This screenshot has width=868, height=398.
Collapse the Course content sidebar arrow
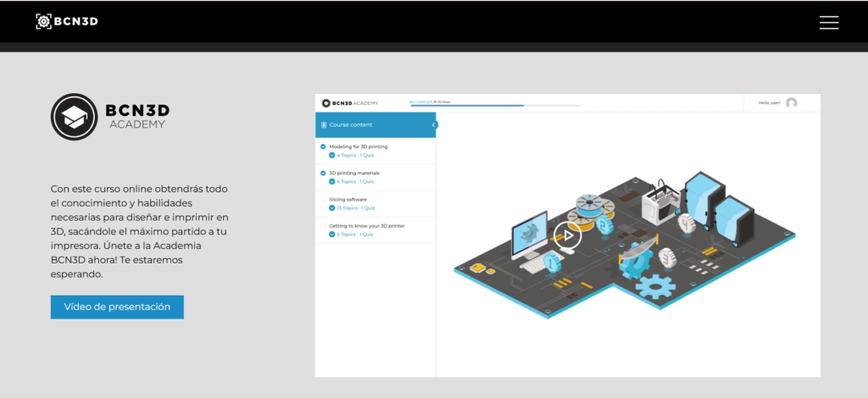(x=434, y=125)
